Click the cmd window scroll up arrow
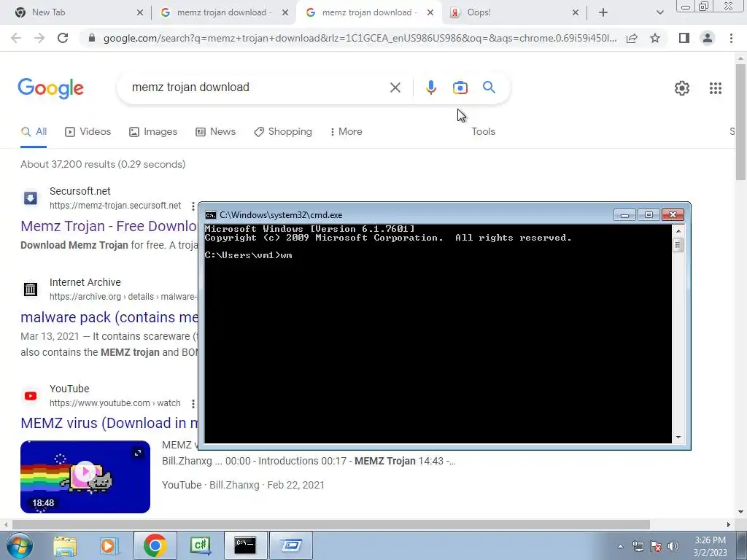 (x=678, y=231)
